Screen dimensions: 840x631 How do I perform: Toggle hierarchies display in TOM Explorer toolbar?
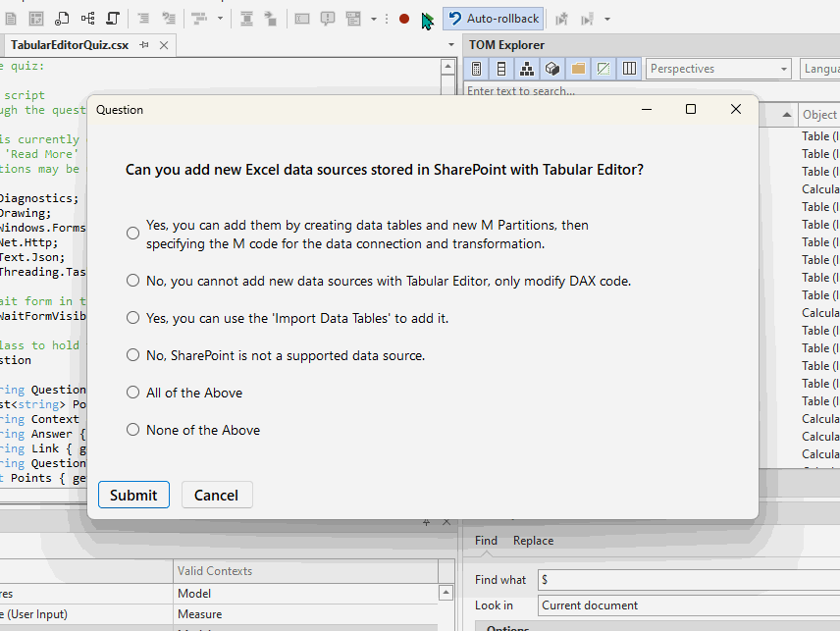tap(527, 68)
